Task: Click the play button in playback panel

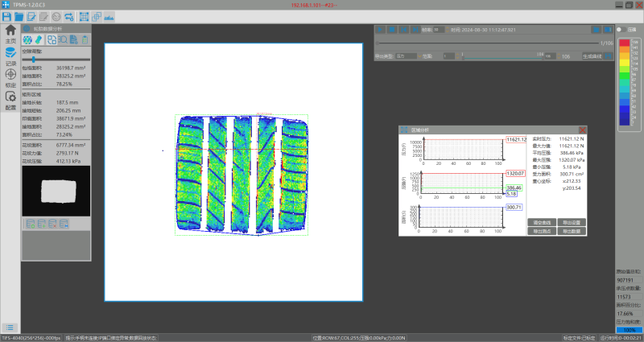Action: [380, 30]
